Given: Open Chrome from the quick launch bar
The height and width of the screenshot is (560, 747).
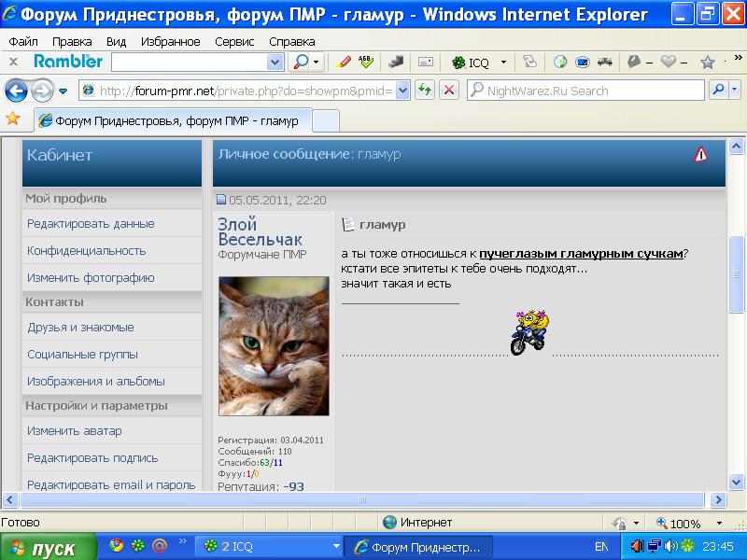Looking at the screenshot, I should coord(117,546).
